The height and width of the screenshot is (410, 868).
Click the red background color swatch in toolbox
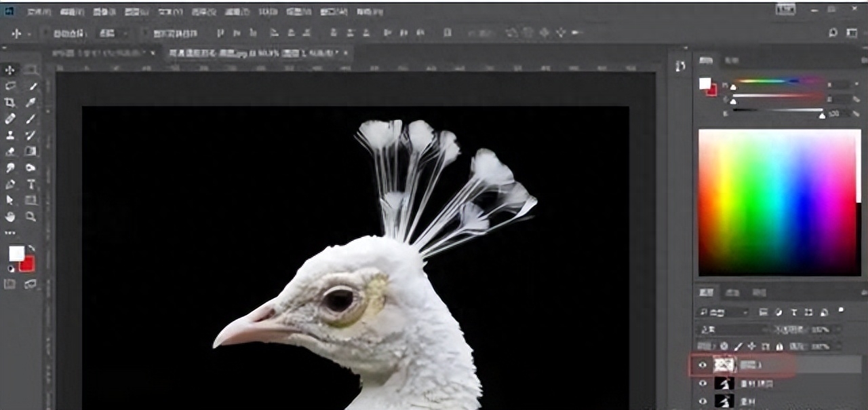(x=28, y=265)
